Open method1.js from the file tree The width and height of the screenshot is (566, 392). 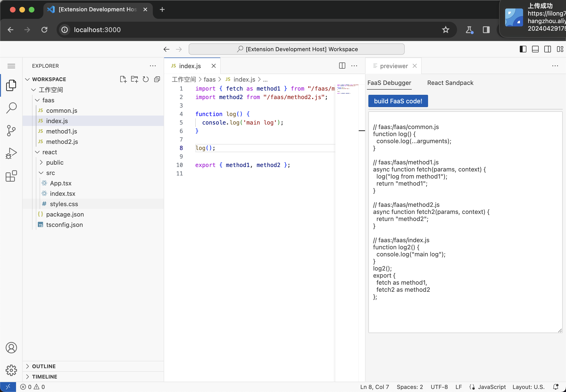(61, 131)
